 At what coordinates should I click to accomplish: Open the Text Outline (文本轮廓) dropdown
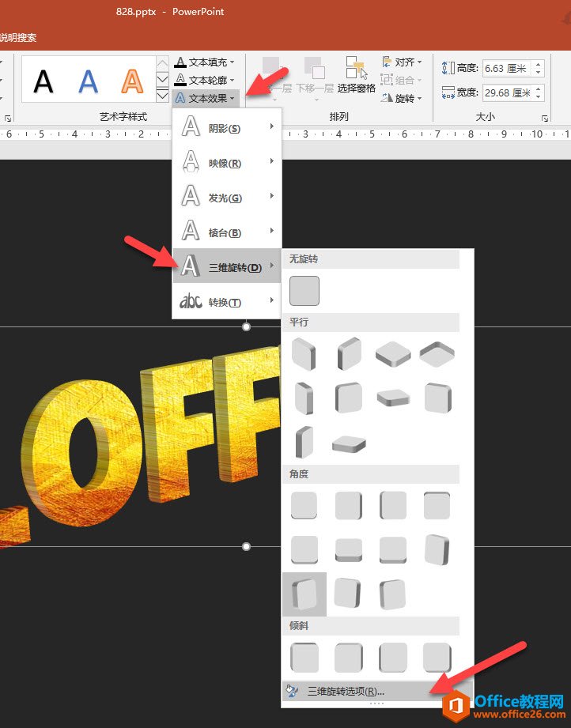(204, 80)
